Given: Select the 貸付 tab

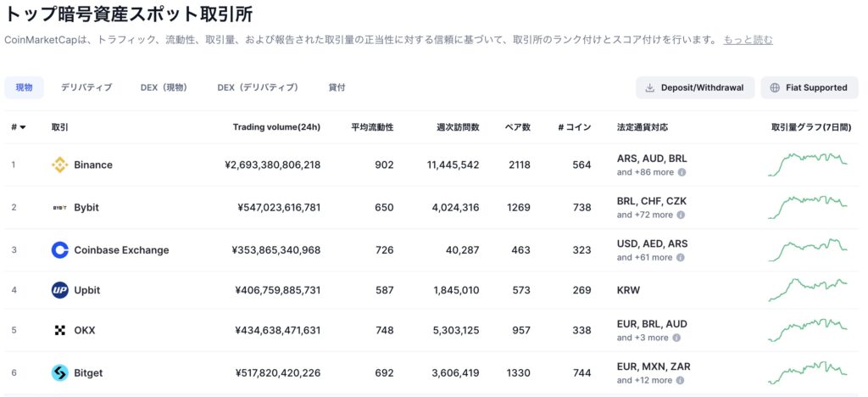Looking at the screenshot, I should pyautogui.click(x=337, y=87).
